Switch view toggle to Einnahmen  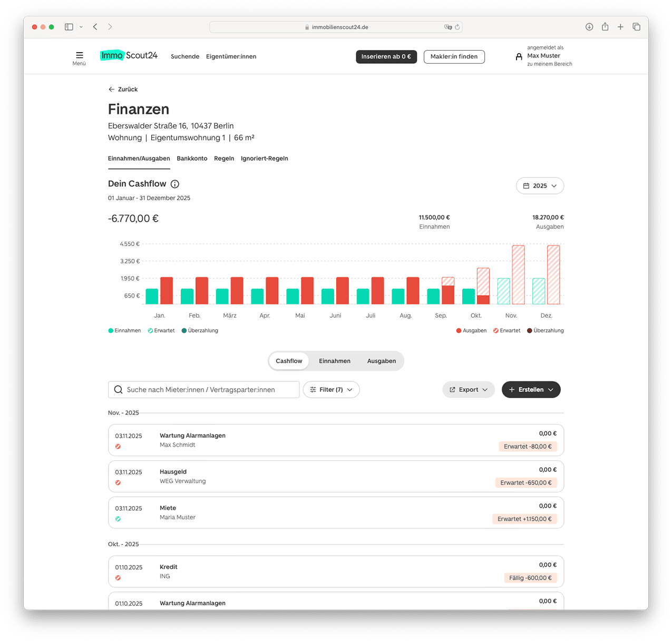334,361
